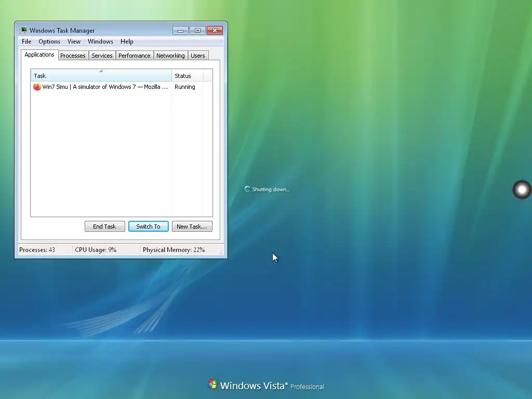Click the End Task button
This screenshot has width=532, height=399.
(x=105, y=227)
